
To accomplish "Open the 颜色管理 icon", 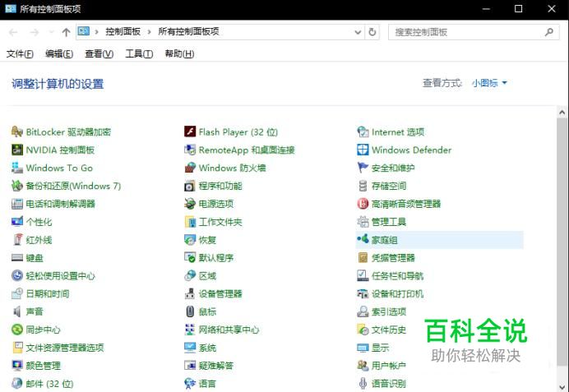I will [x=17, y=365].
